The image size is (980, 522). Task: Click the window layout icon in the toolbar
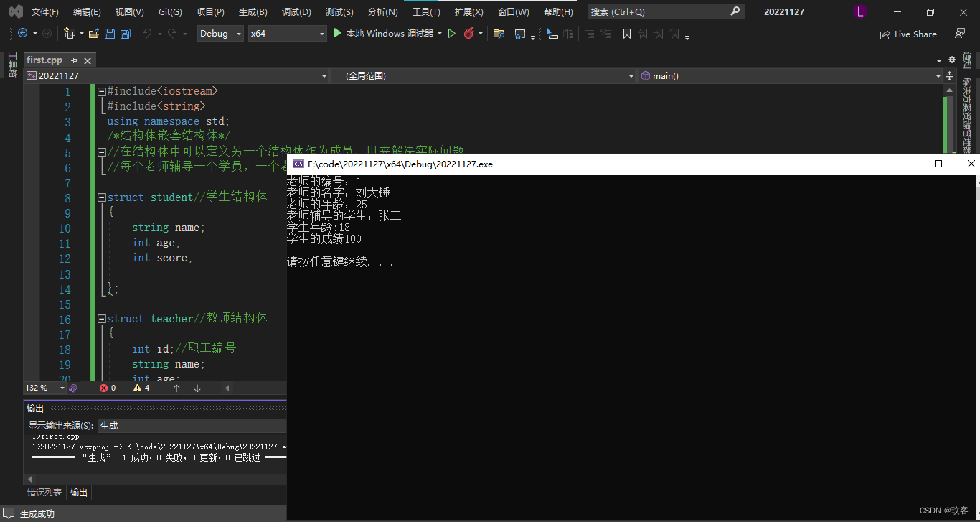[520, 33]
